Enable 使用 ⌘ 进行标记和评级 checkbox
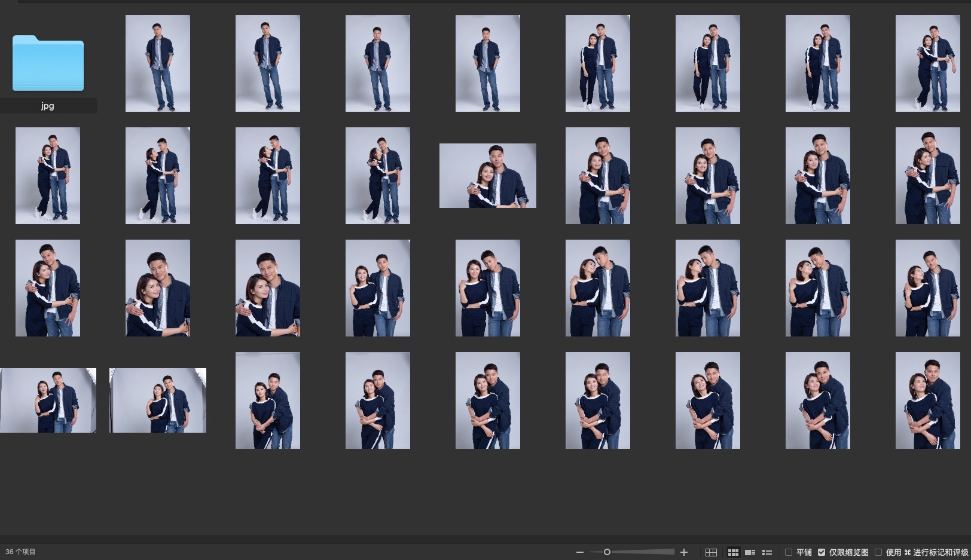Image resolution: width=971 pixels, height=560 pixels. [878, 552]
